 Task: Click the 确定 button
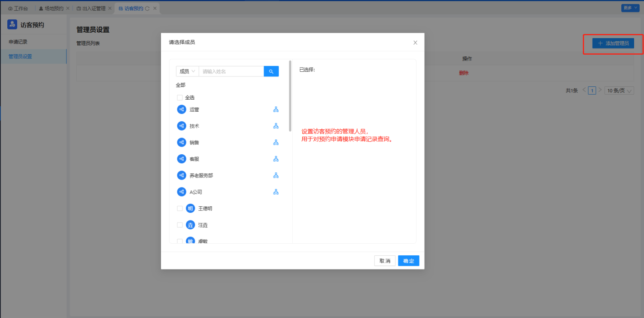click(x=409, y=261)
